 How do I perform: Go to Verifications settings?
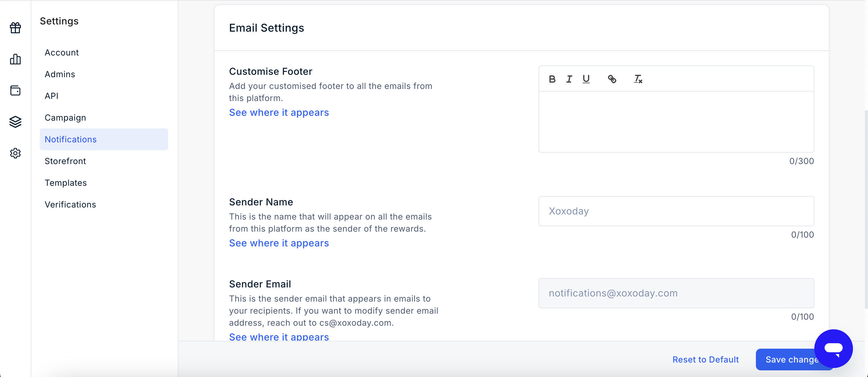pyautogui.click(x=71, y=205)
